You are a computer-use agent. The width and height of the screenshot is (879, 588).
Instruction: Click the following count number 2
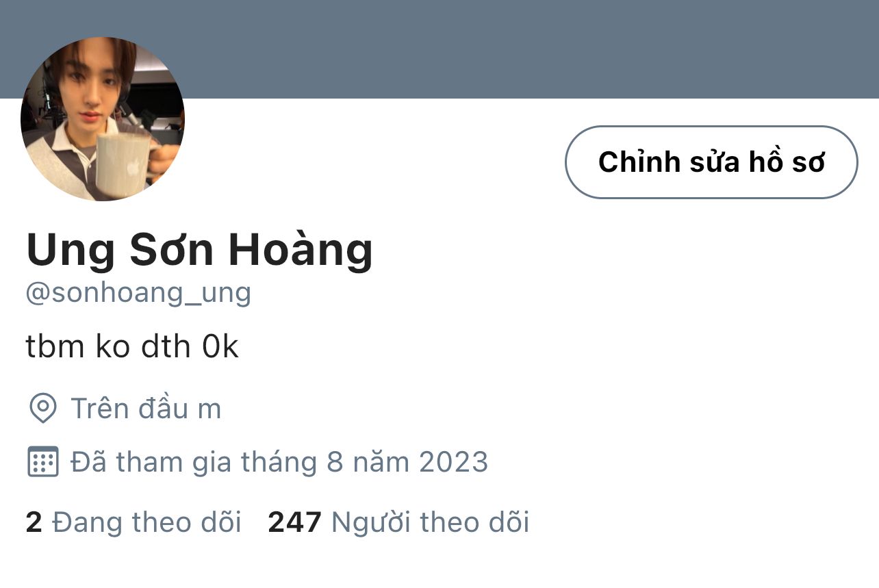click(x=34, y=523)
